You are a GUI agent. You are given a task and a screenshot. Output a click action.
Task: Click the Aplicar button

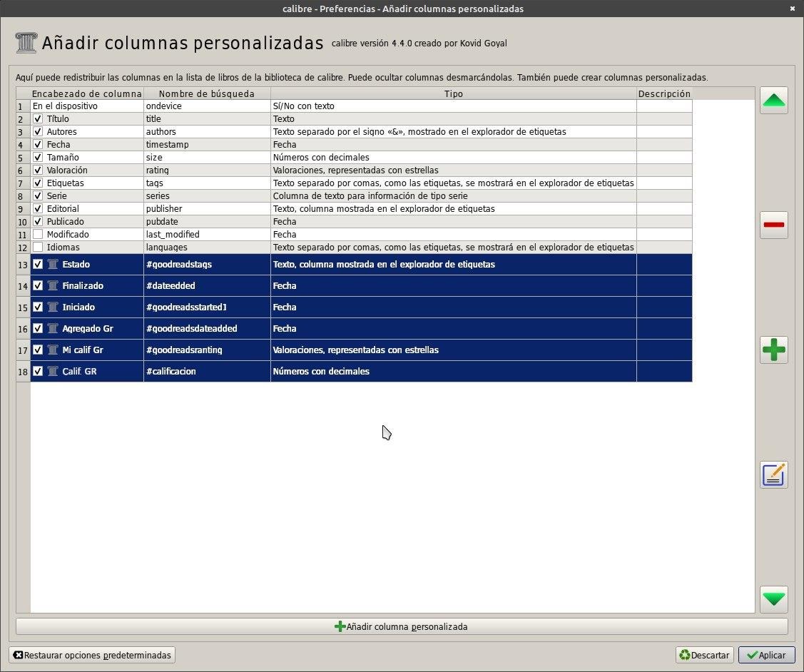766,655
